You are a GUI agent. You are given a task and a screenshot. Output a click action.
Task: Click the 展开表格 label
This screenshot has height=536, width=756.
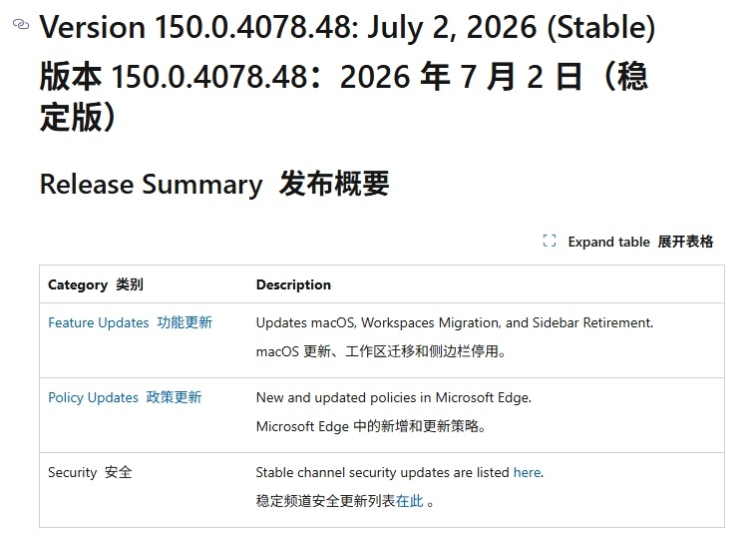(x=685, y=242)
